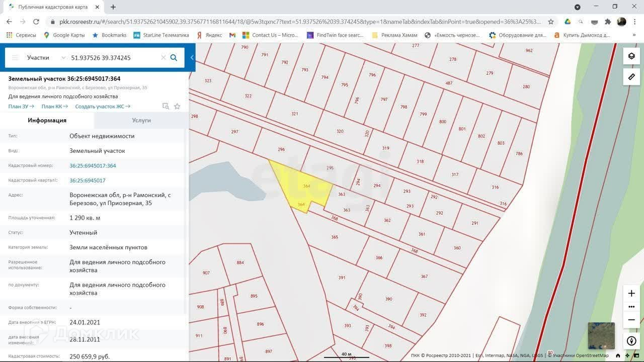Open the hamburger menu in search bar
644x362 pixels.
tap(15, 58)
